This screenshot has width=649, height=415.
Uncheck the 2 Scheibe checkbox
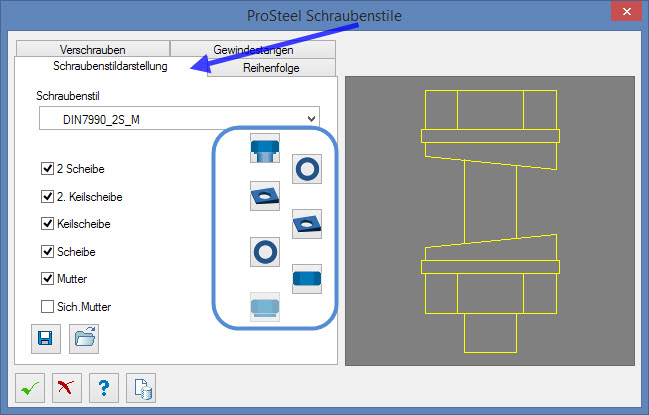click(x=47, y=168)
